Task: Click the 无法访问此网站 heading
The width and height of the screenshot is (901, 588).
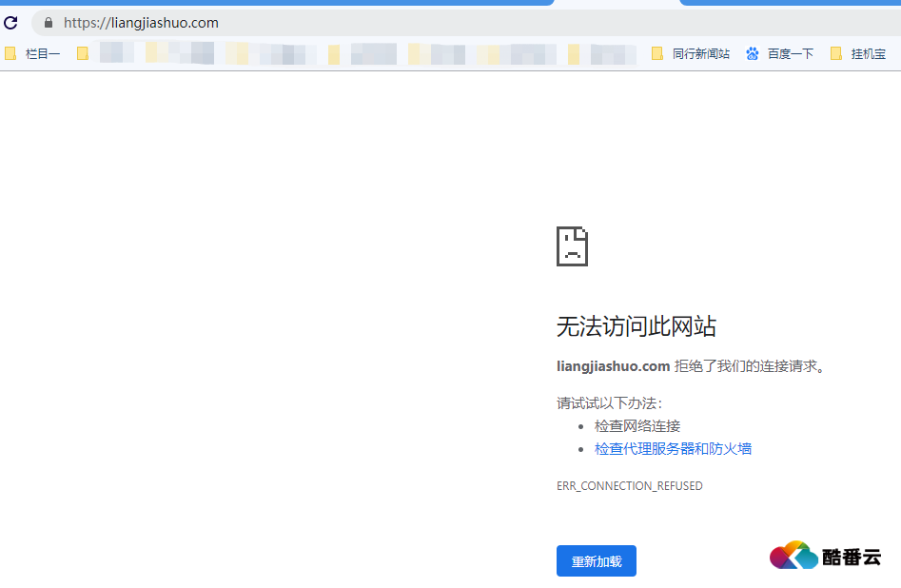Action: click(x=636, y=327)
